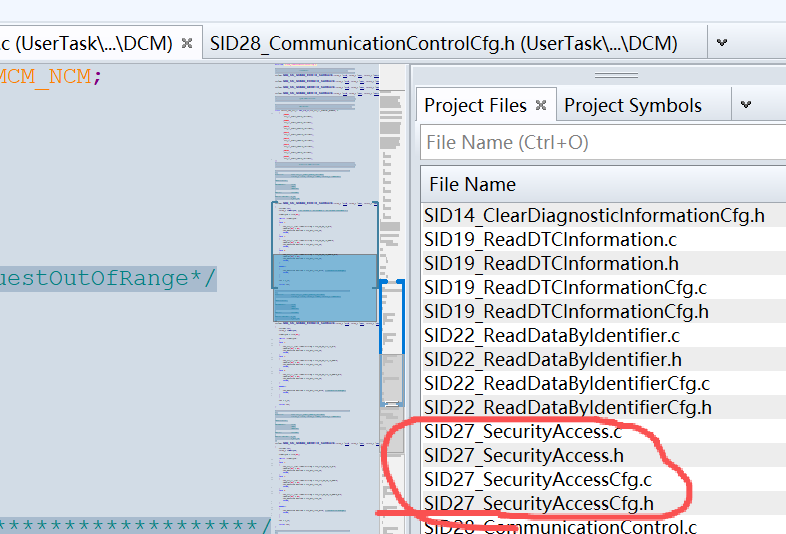Open SID14_ClearDiagnosticInformationCfg.h file

point(595,216)
